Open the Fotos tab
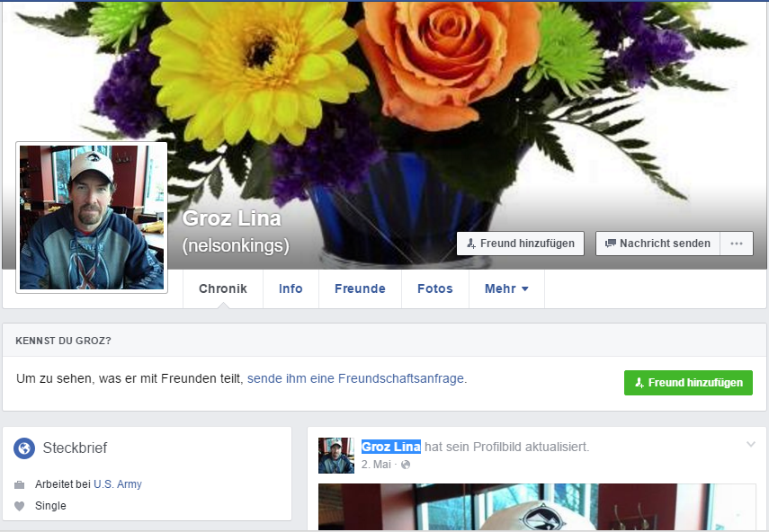 435,288
